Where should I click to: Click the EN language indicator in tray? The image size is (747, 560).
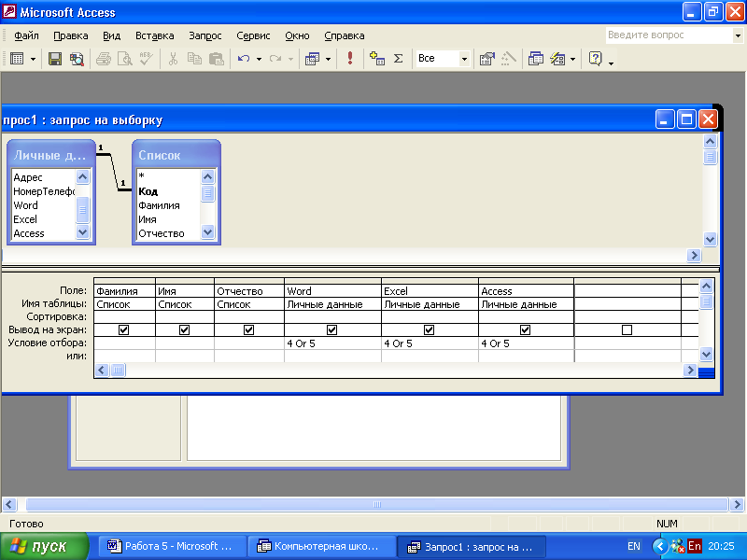(x=634, y=546)
